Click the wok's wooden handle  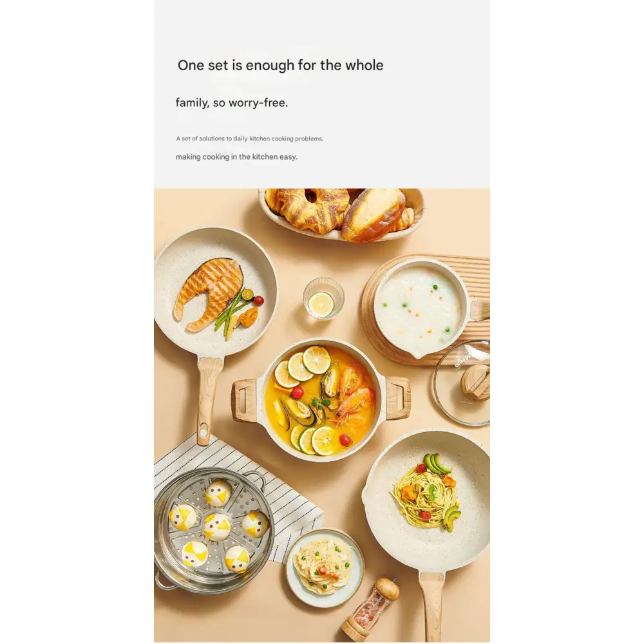click(x=433, y=607)
